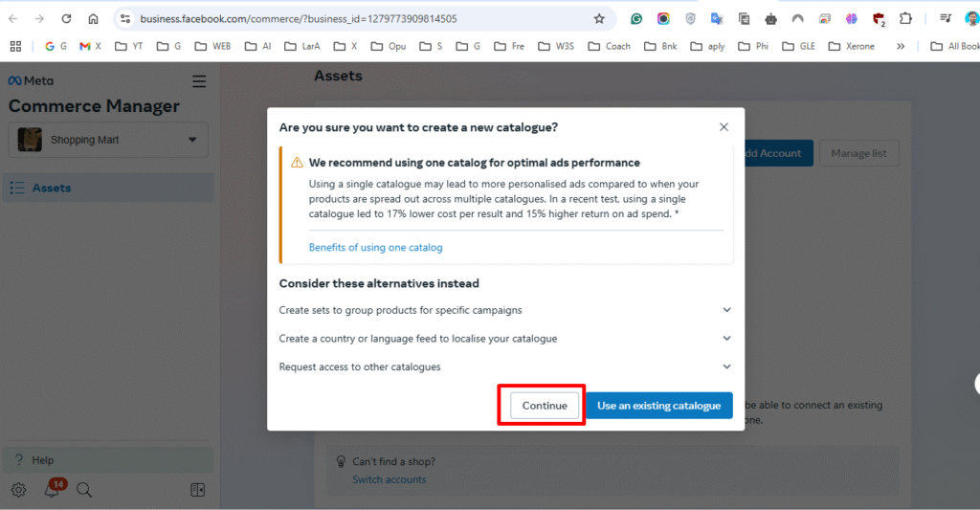Select Assets in the left sidebar
Image resolution: width=980 pixels, height=510 pixels.
(108, 188)
